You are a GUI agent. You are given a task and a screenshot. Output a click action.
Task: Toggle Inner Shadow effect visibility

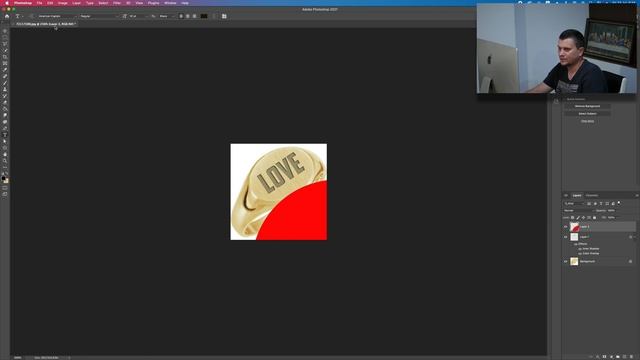click(x=580, y=249)
